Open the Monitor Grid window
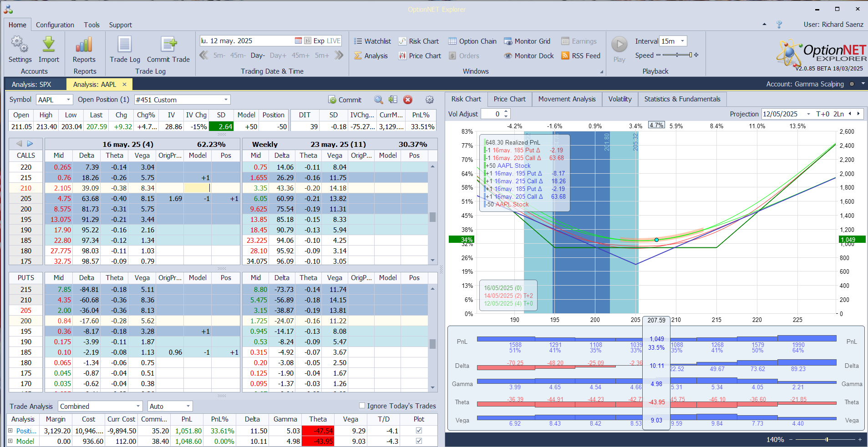This screenshot has width=868, height=447. click(x=527, y=41)
